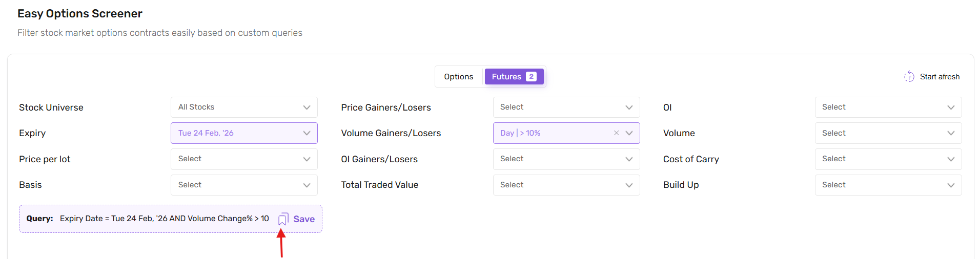
Task: Open the OI filter dropdown
Action: pos(888,107)
